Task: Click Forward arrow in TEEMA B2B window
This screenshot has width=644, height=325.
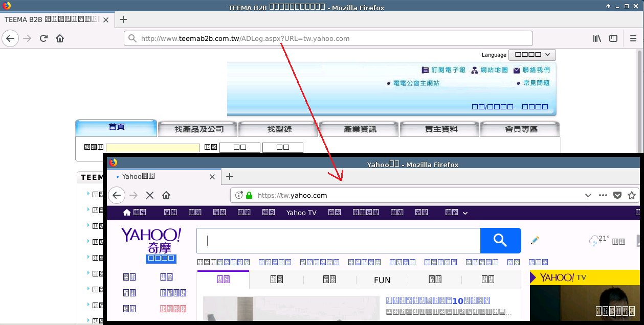Action: click(27, 38)
